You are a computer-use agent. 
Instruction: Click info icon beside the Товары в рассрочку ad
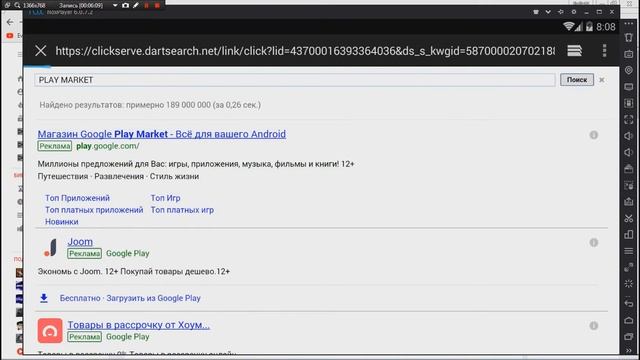tap(594, 326)
